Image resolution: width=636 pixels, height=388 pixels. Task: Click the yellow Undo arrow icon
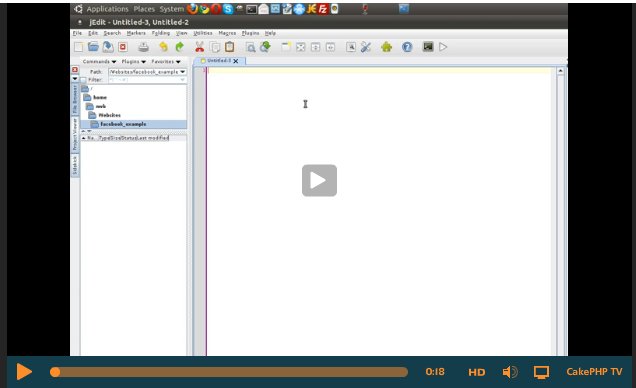(163, 47)
